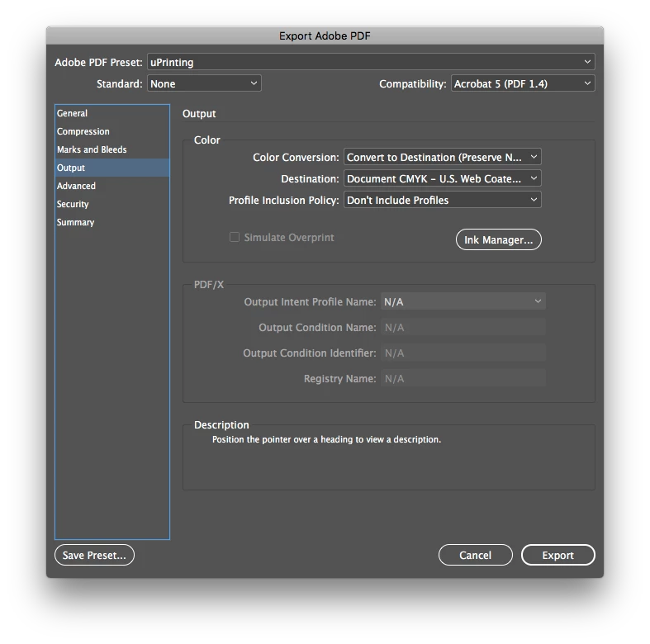Cancel the PDF export dialog
This screenshot has height=644, width=650.
coord(476,555)
